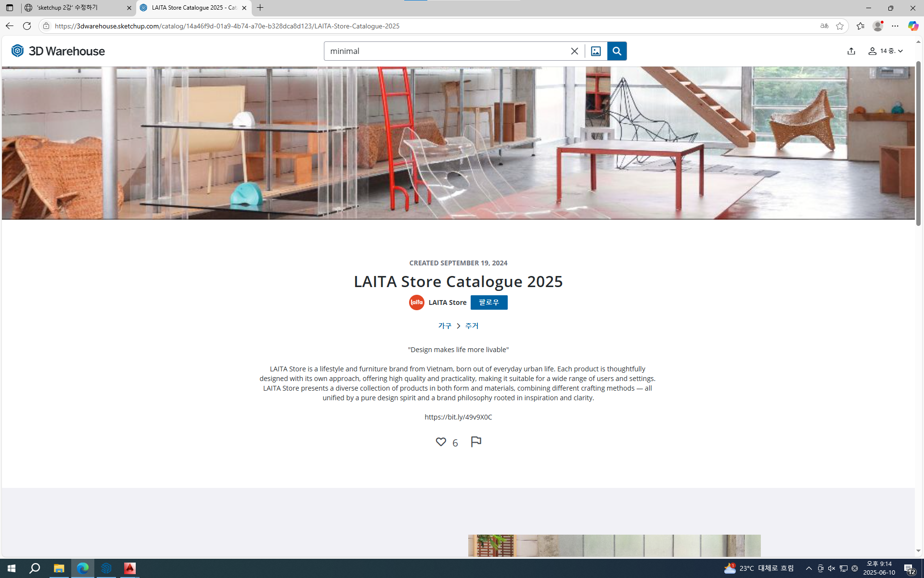Click the 팔로우 follow button
The width and height of the screenshot is (924, 578).
tap(488, 302)
